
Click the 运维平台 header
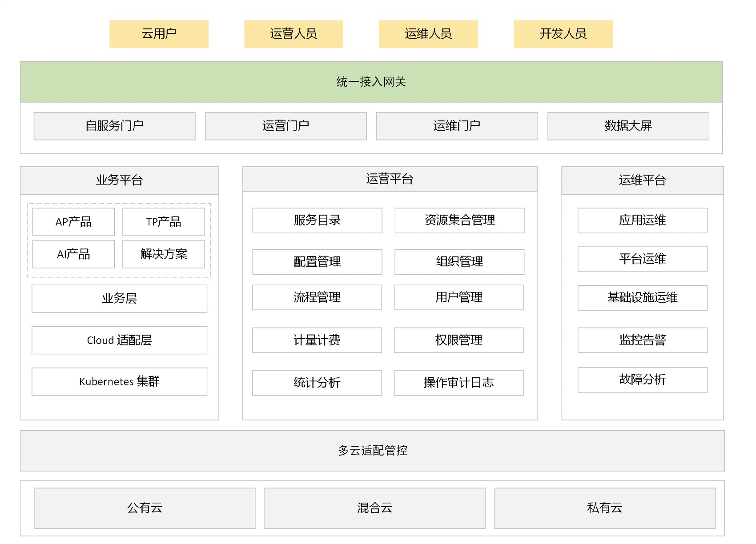point(643,180)
